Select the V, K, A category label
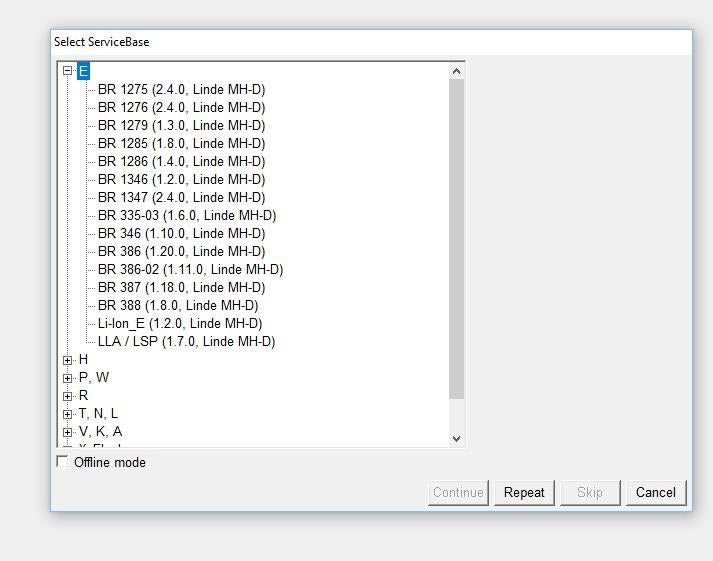Image resolution: width=713 pixels, height=561 pixels. pos(100,431)
